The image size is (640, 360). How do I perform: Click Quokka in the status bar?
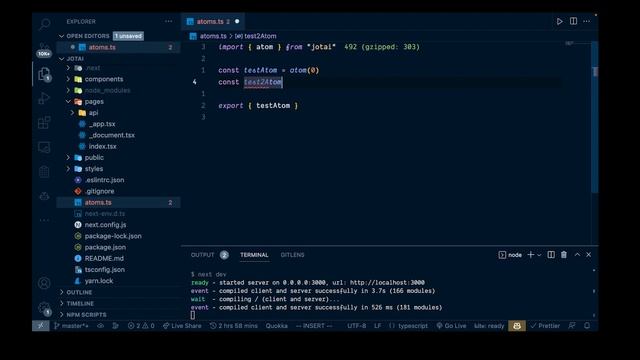point(277,326)
